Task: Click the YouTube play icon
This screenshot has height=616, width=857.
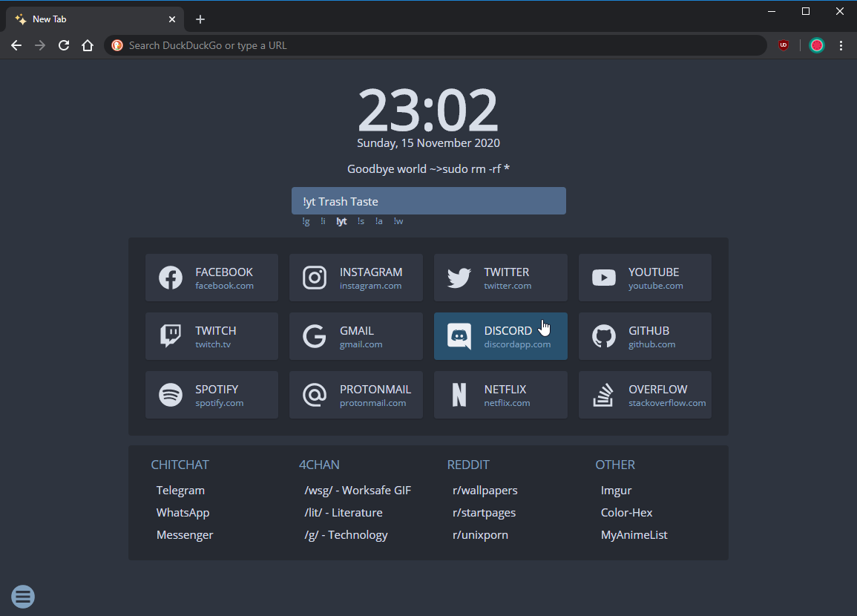Action: (604, 278)
